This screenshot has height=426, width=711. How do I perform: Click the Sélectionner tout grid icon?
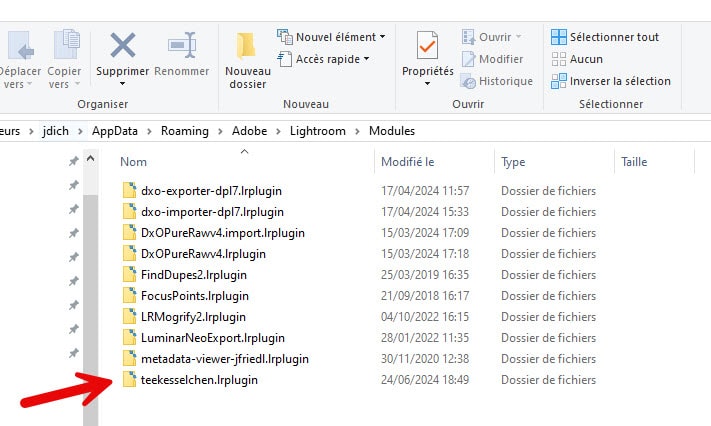point(559,37)
